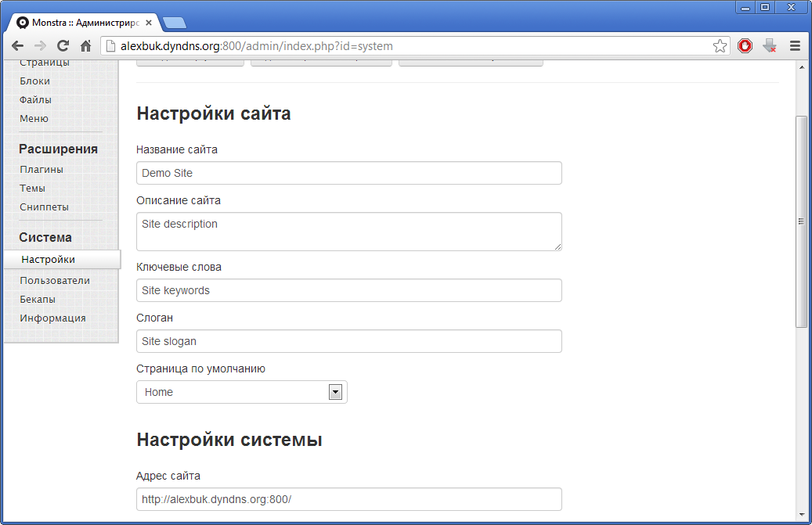Go to the browser home icon
The height and width of the screenshot is (525, 812).
tap(86, 46)
